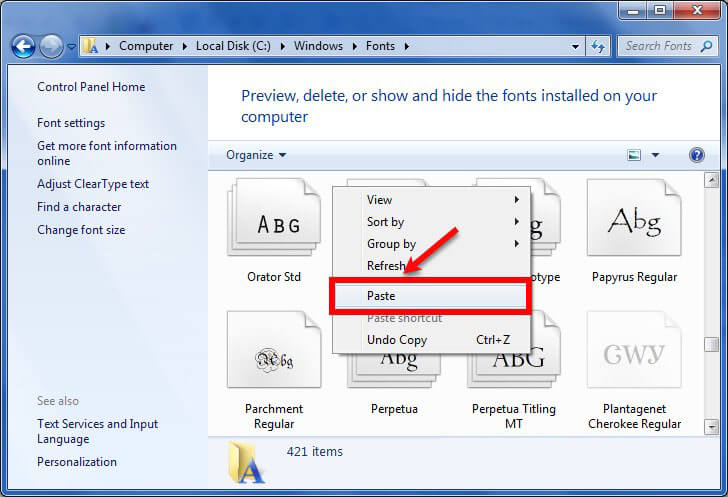Select Fonts in the address breadcrumb

(x=380, y=46)
